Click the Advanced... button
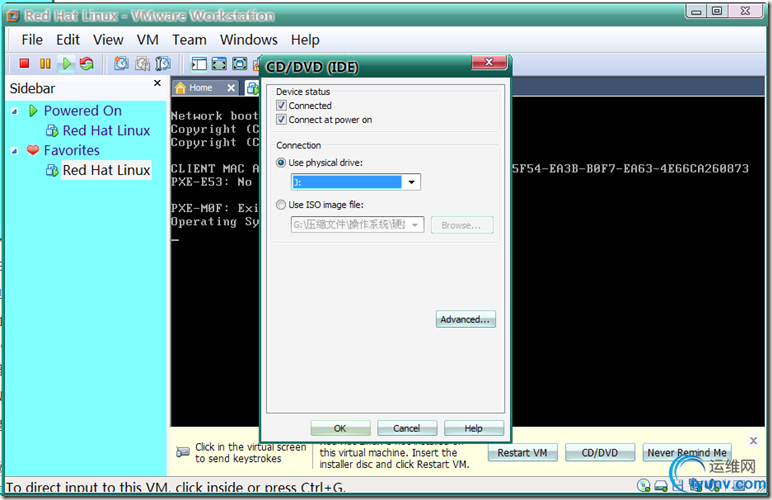The height and width of the screenshot is (500, 772). 465,319
